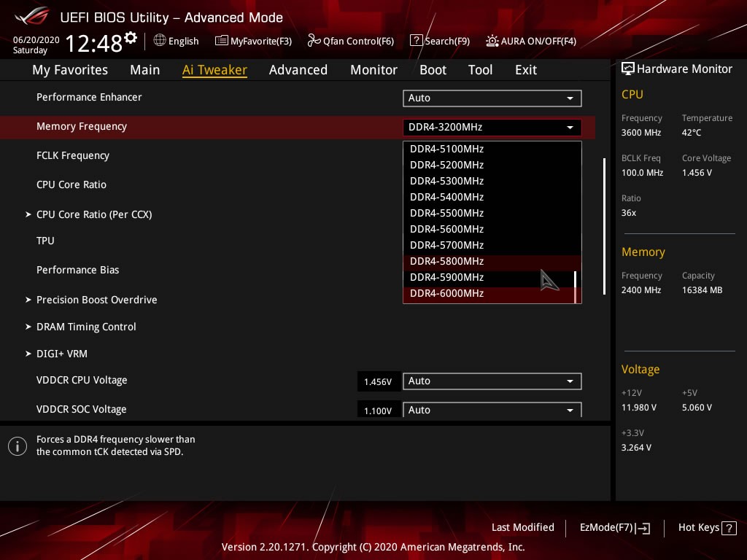Open the Performance Enhancer Auto dropdown
The width and height of the screenshot is (747, 560).
[492, 98]
